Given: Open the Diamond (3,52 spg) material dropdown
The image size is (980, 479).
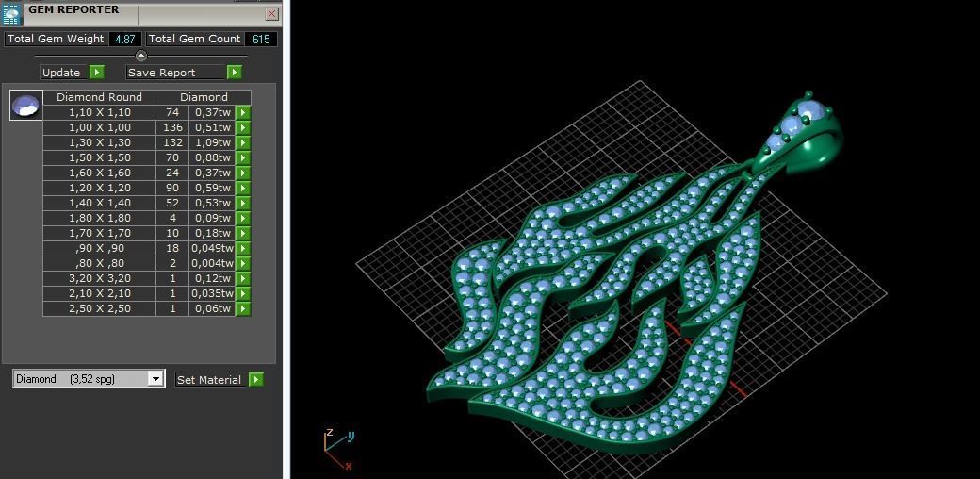Looking at the screenshot, I should coord(155,378).
